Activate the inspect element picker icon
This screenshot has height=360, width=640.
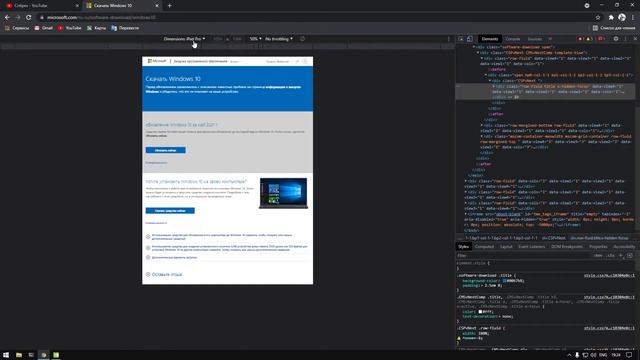click(x=461, y=39)
